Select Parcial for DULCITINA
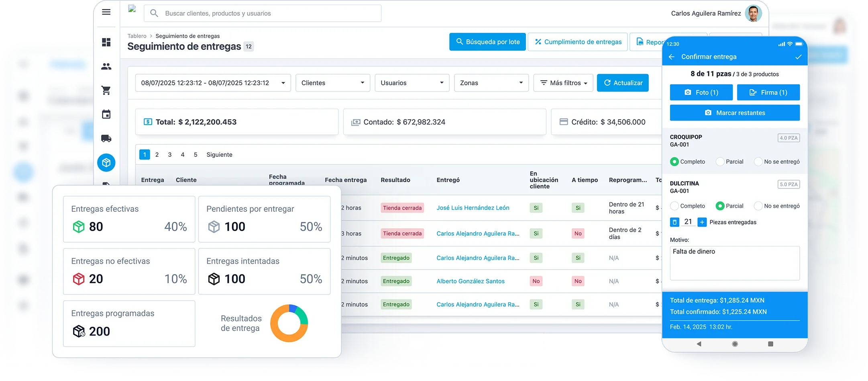 [x=720, y=206]
